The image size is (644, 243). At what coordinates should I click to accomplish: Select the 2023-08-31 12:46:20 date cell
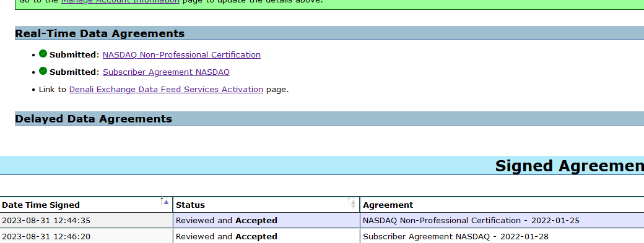86,236
